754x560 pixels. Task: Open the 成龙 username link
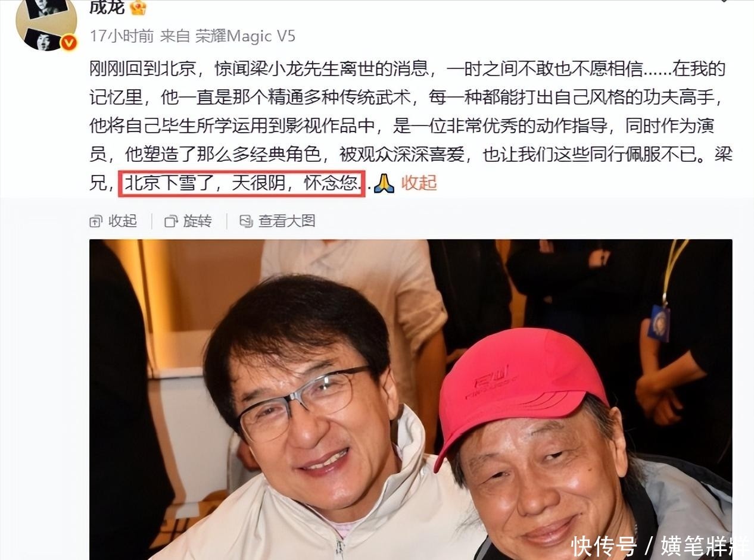coord(107,7)
